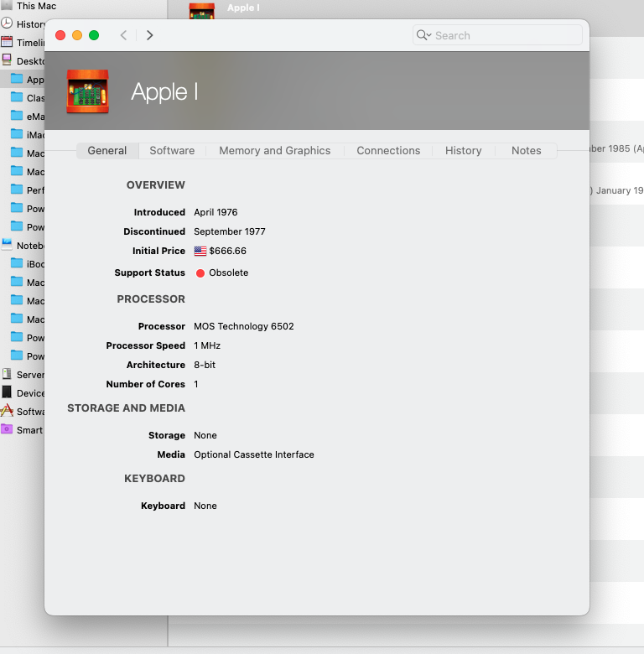Close the Apple I detail window
This screenshot has width=644, height=654.
coord(60,35)
